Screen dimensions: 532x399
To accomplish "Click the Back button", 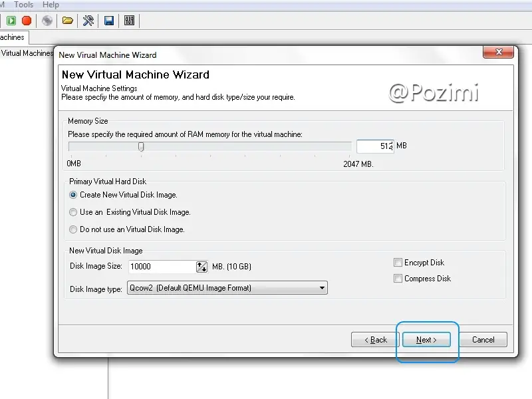I will (375, 340).
